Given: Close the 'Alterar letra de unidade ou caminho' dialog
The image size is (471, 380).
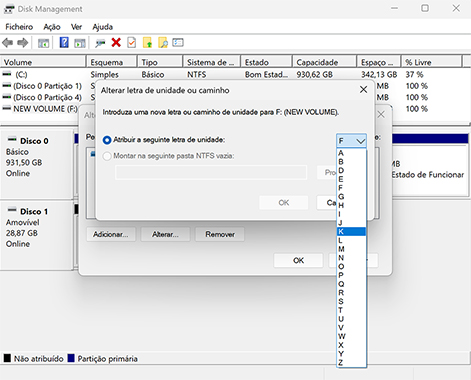Looking at the screenshot, I should [x=363, y=90].
